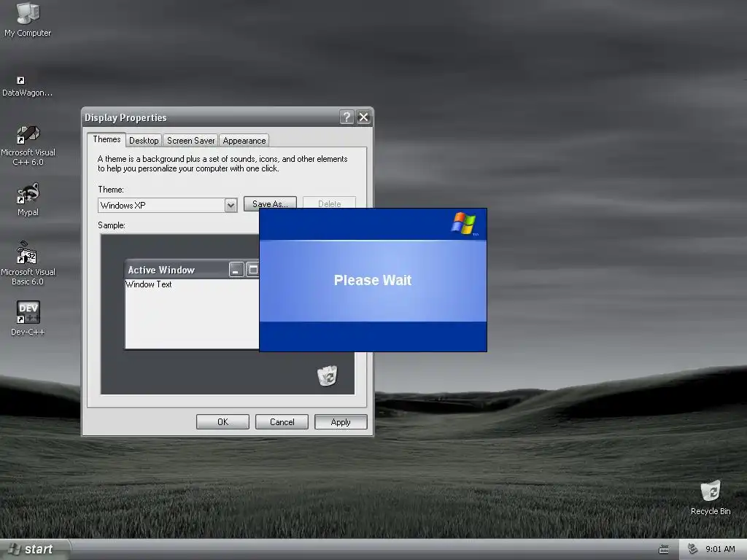The image size is (747, 560).
Task: Click the Windows logo on Please Wait screen
Action: [463, 223]
